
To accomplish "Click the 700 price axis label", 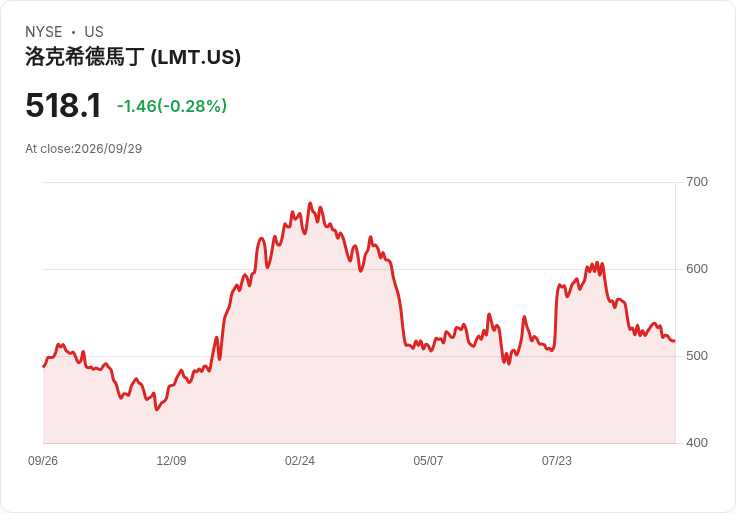I will [x=697, y=182].
